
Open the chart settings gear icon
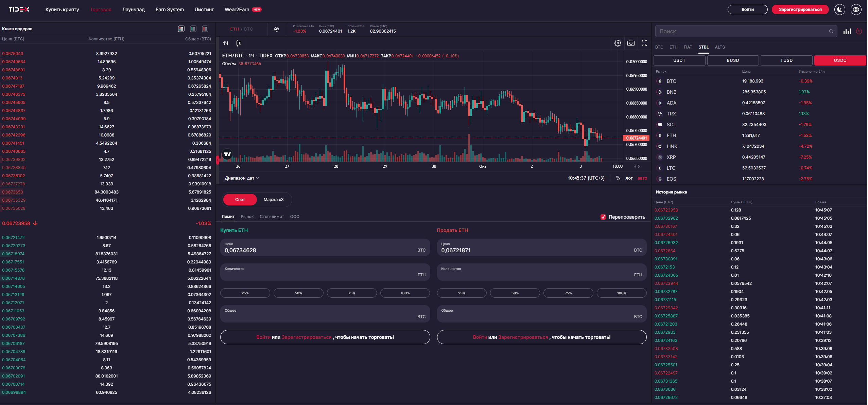618,43
